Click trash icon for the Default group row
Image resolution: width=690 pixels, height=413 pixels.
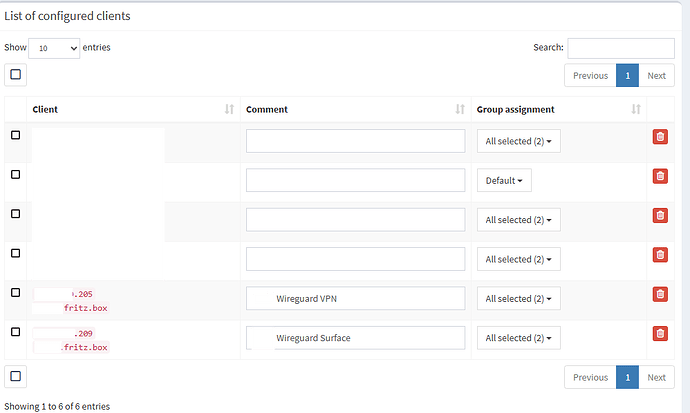click(659, 177)
